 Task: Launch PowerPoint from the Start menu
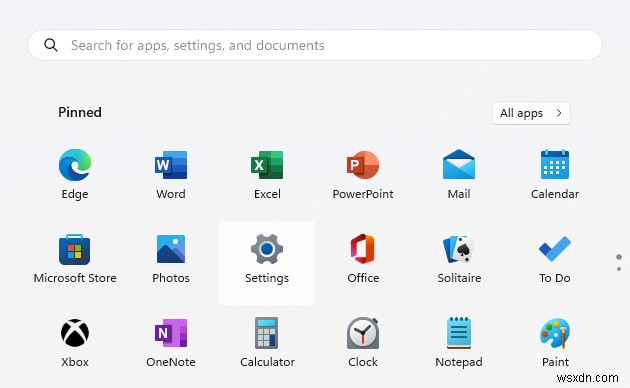[363, 165]
